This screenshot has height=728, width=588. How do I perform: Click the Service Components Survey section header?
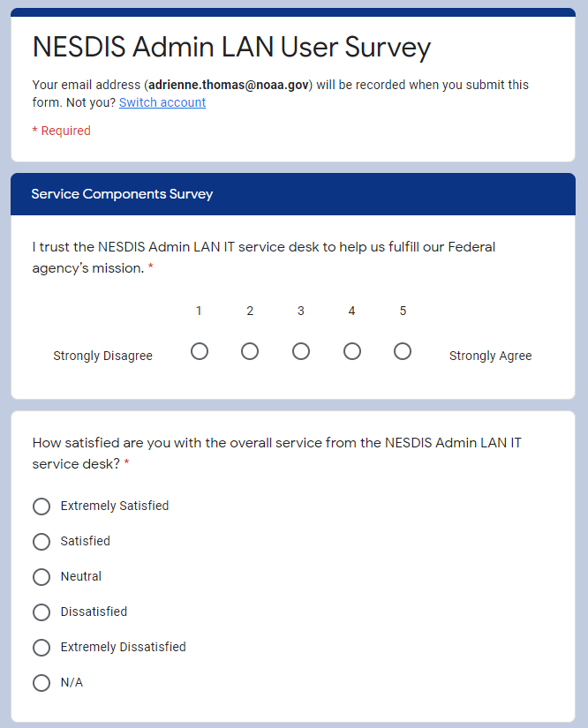[x=122, y=194]
